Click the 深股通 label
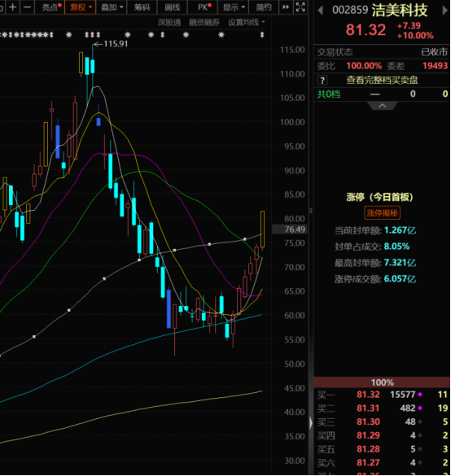This screenshot has width=451, height=476. (169, 23)
